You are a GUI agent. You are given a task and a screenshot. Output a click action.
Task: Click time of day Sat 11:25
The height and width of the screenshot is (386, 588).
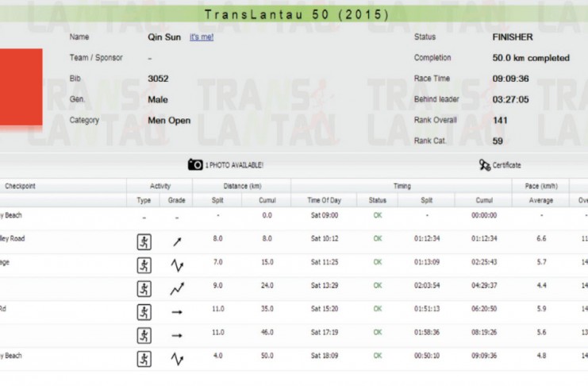point(325,262)
